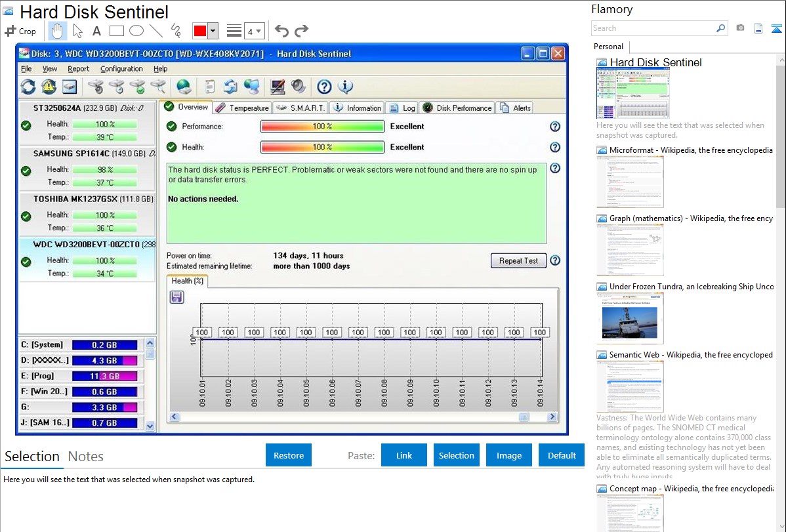Image resolution: width=786 pixels, height=532 pixels.
Task: Click the search magnifier icon
Action: pos(721,28)
